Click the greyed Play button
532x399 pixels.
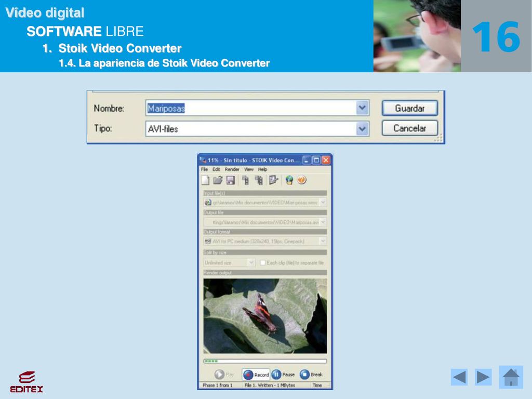(224, 375)
